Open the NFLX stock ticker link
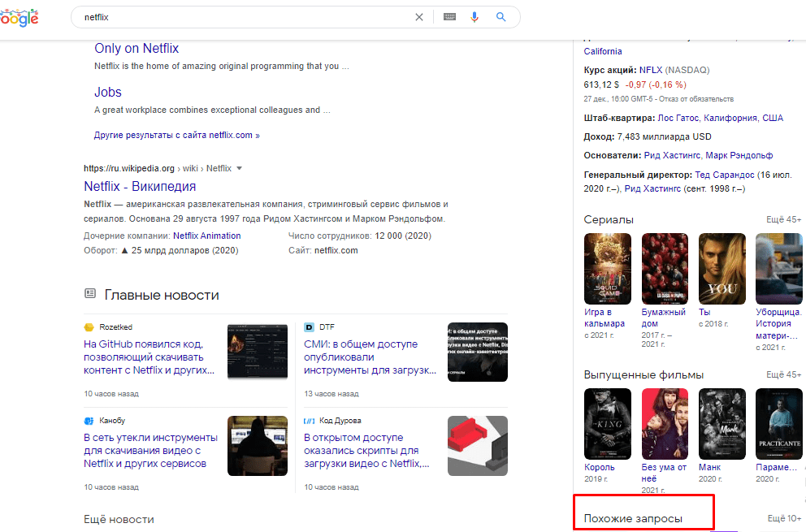 (x=651, y=70)
